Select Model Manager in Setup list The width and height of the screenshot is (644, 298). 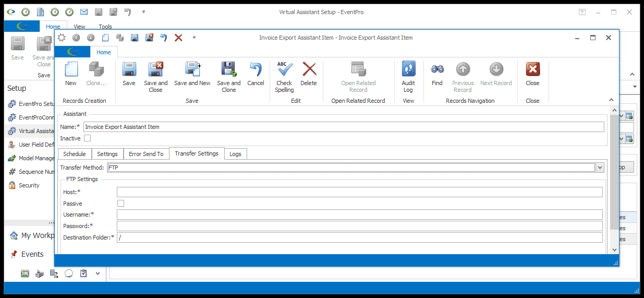(x=31, y=158)
